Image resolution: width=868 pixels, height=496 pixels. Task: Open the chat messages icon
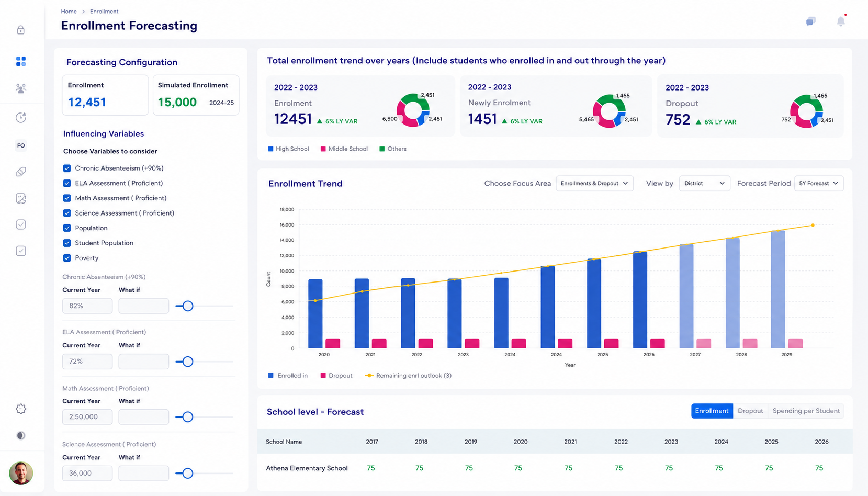[811, 21]
